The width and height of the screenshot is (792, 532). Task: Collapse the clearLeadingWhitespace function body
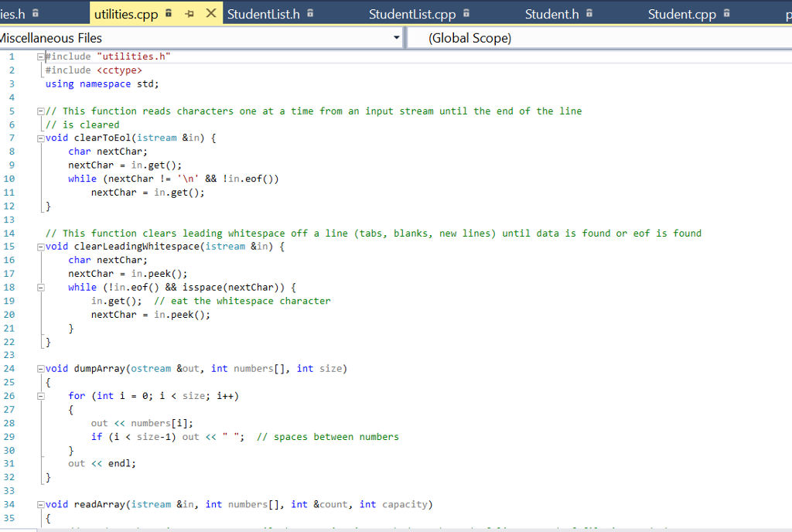click(39, 246)
